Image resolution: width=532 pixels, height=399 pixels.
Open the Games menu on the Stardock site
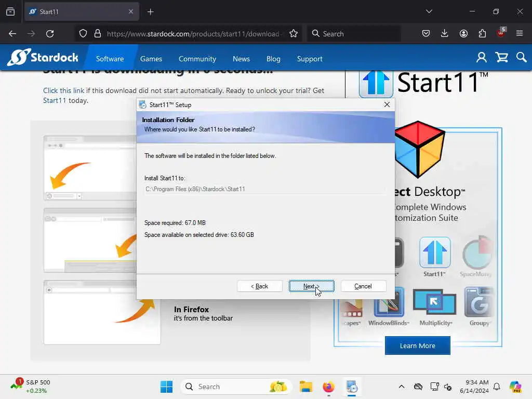tap(151, 59)
